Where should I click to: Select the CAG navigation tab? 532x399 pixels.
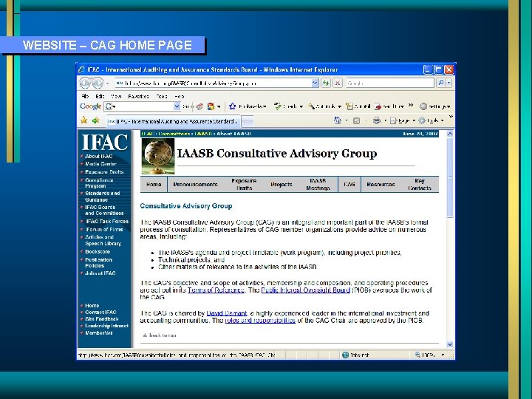tap(349, 184)
